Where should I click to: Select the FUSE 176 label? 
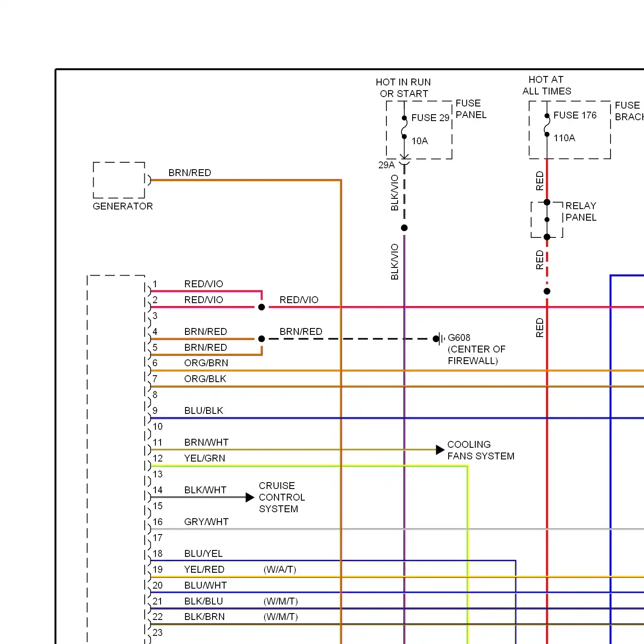575,115
